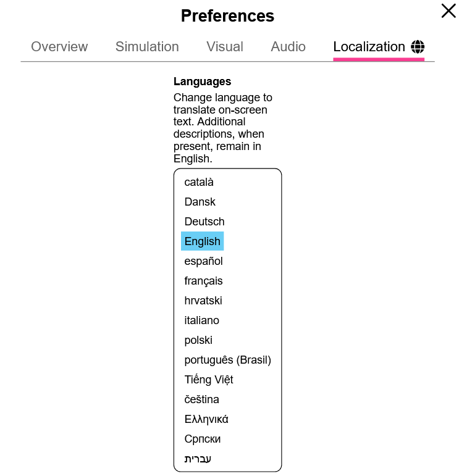Pick polski from the list
This screenshot has width=459, height=476.
pos(198,340)
